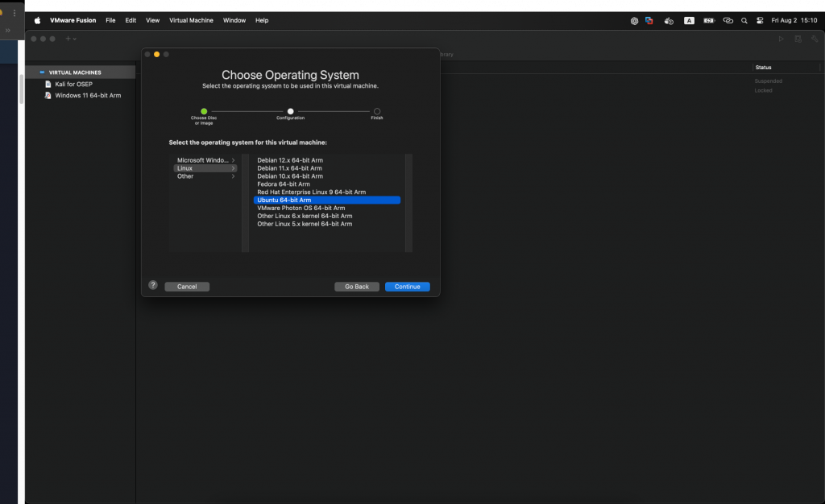Open the File menu
Image resolution: width=825 pixels, height=504 pixels.
point(110,20)
